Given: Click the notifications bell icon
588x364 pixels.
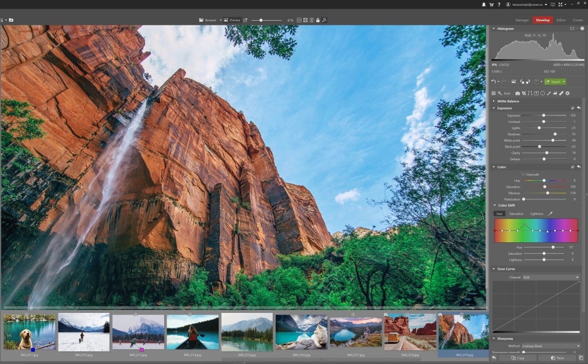Looking at the screenshot, I should pos(484,4).
